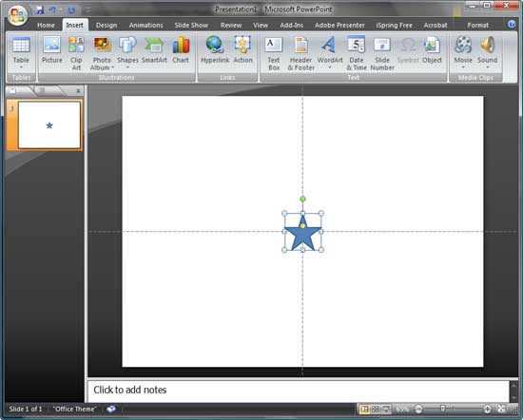Viewport: 523px width, 420px height.
Task: Fit slide to current window button
Action: tap(502, 409)
